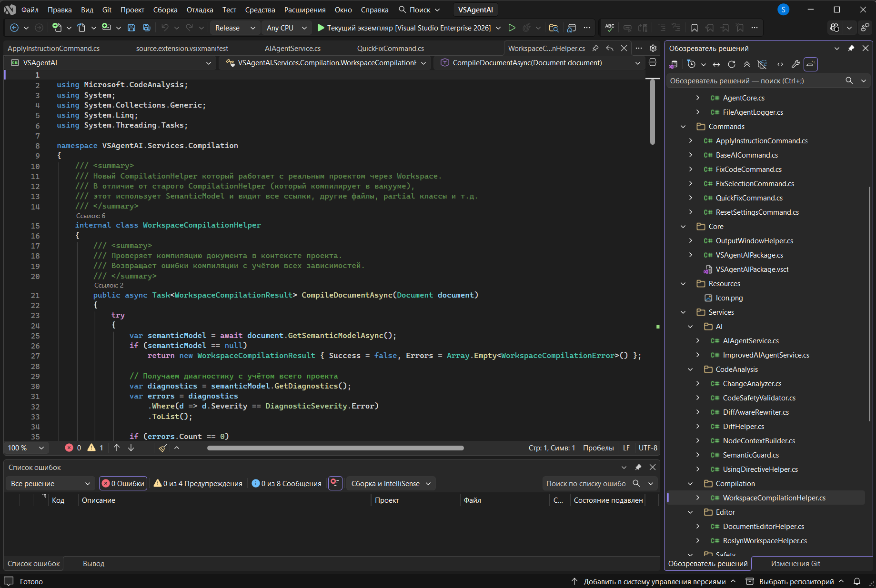Start without debugging using the hollow green arrow
This screenshot has width=876, height=588.
[512, 28]
